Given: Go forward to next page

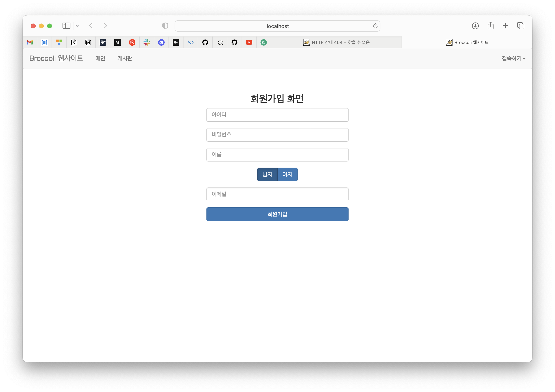Looking at the screenshot, I should pos(105,26).
